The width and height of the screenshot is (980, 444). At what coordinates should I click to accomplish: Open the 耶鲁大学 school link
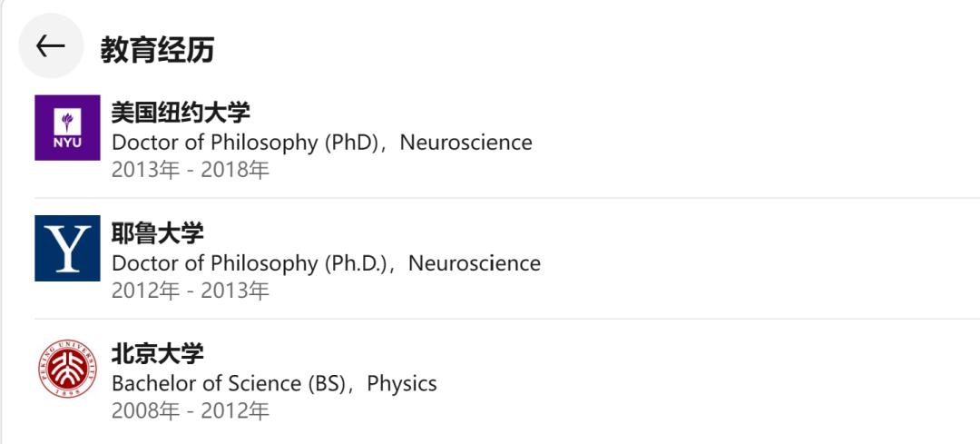point(157,232)
